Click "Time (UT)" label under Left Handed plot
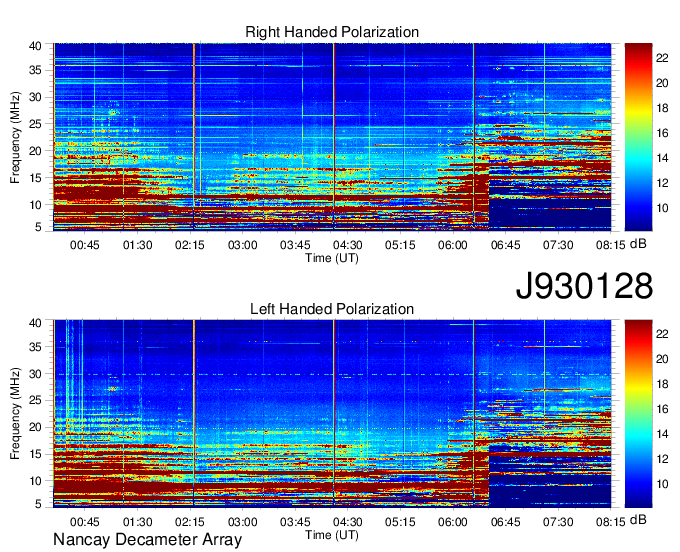Screen dimensions: 680x552 [x=332, y=535]
